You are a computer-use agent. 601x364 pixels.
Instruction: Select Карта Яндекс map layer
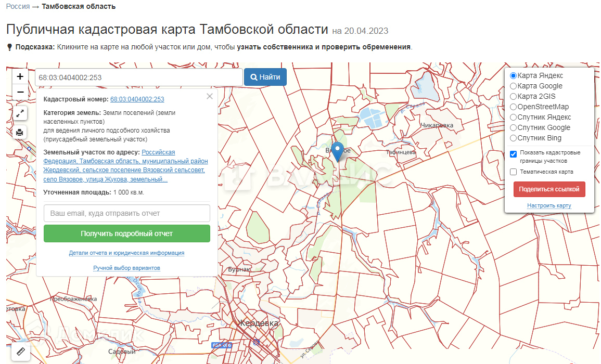tap(513, 76)
